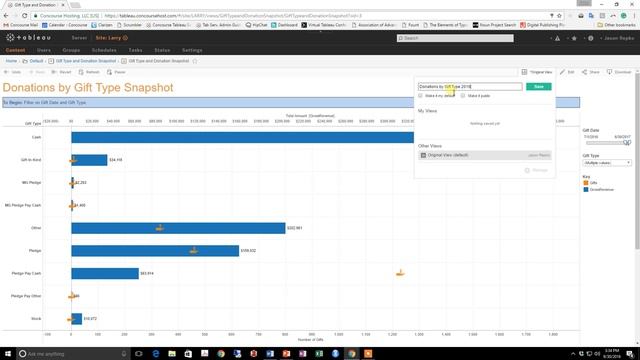Open the Users tab
The width and height of the screenshot is (640, 360).
click(44, 50)
